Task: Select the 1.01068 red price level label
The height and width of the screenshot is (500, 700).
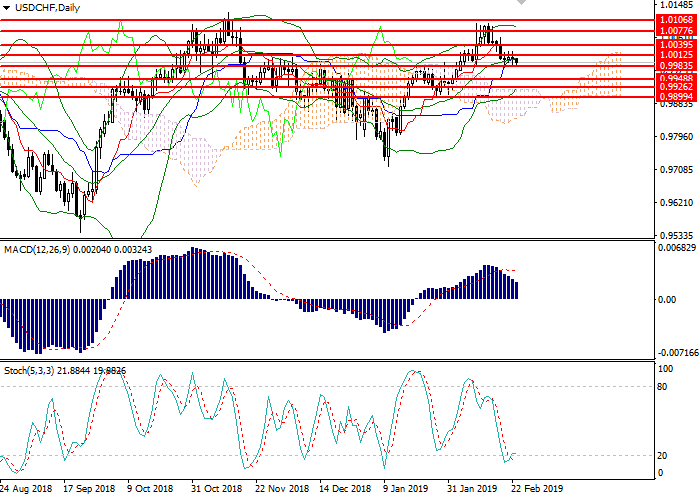Action: pyautogui.click(x=674, y=19)
